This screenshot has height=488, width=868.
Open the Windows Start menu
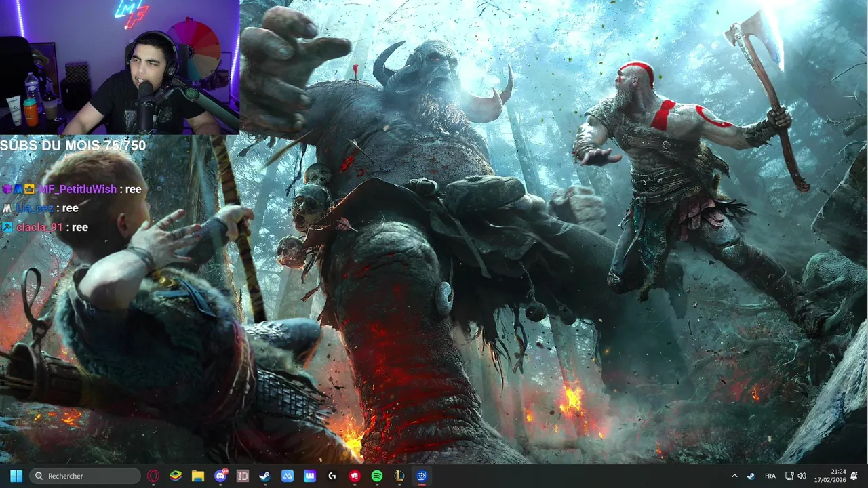point(16,476)
